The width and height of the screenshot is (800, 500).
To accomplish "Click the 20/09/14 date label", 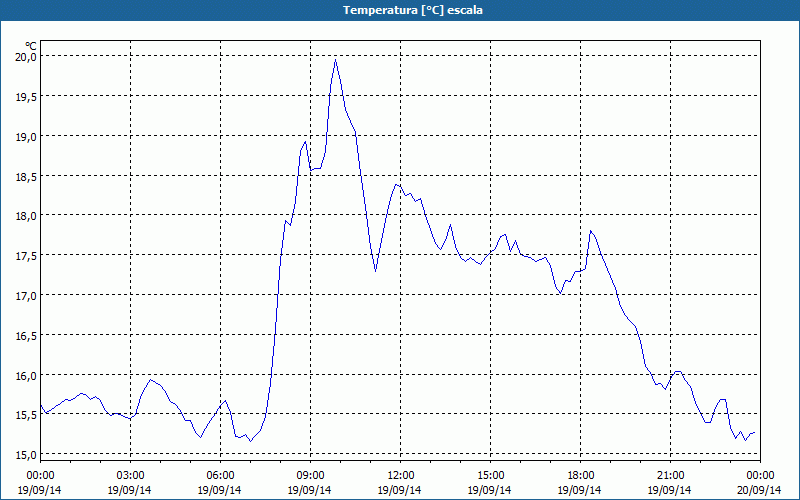I will [759, 490].
